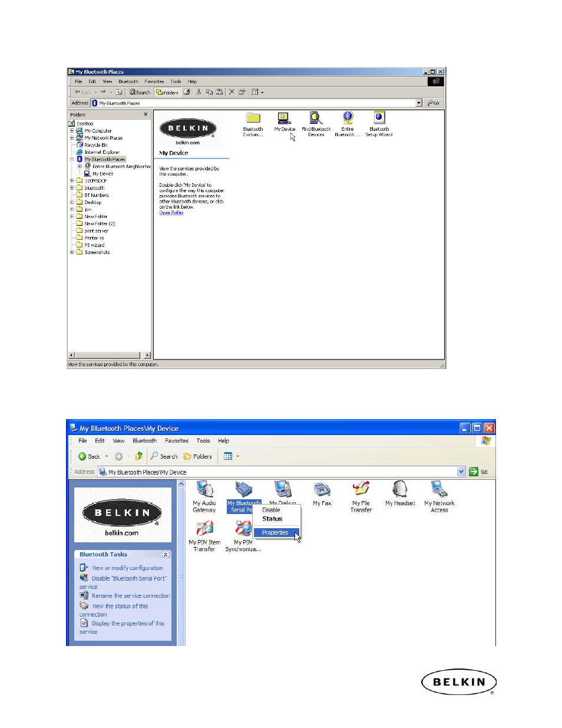Click the Back button in lower window
The width and height of the screenshot is (562, 728).
point(90,456)
